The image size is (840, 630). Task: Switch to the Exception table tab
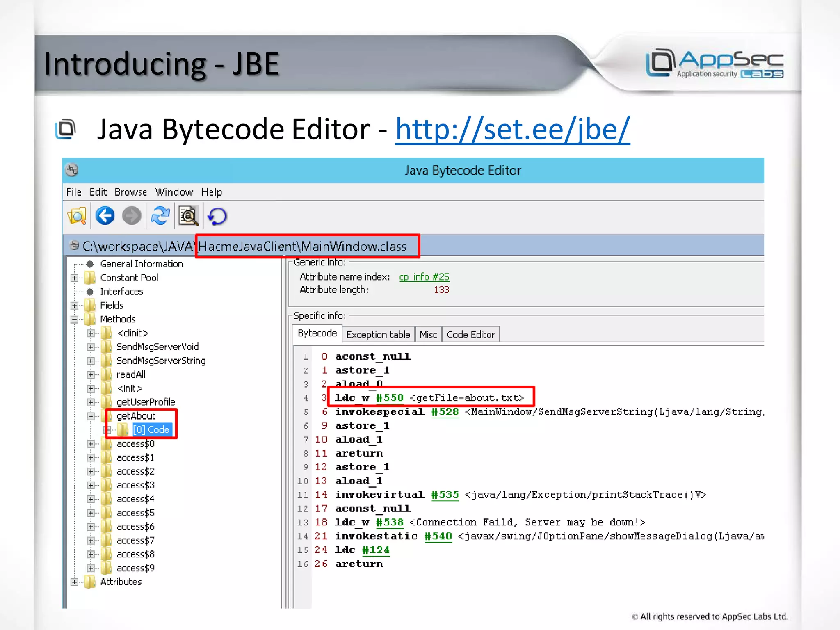pyautogui.click(x=378, y=335)
